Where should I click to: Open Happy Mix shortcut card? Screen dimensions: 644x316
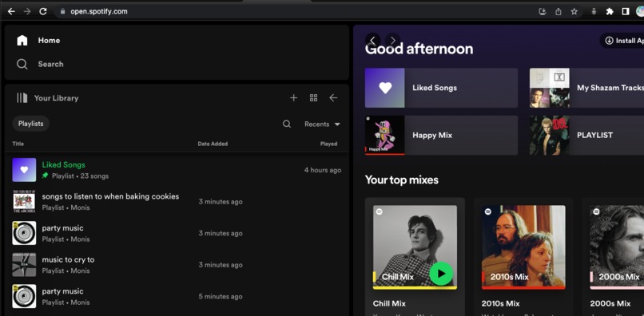pyautogui.click(x=442, y=135)
